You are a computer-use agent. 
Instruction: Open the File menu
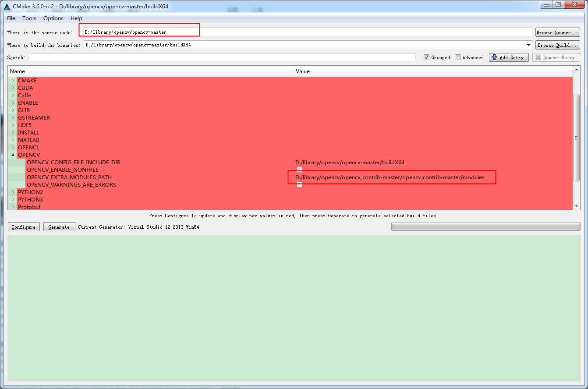[x=11, y=18]
